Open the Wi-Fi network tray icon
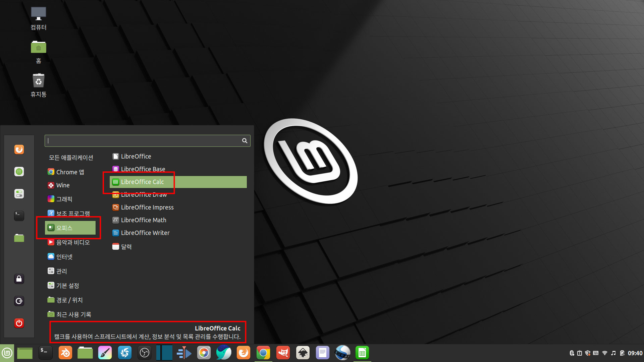The image size is (644, 362). [605, 353]
